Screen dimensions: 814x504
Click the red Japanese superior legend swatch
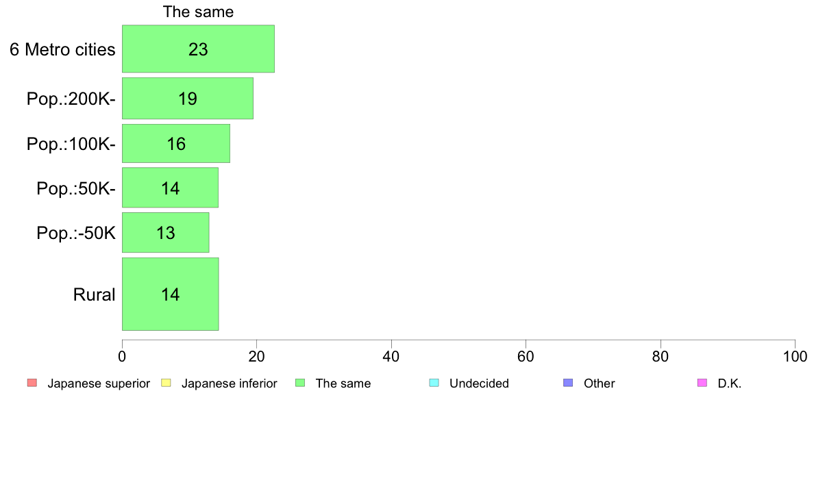coord(32,383)
